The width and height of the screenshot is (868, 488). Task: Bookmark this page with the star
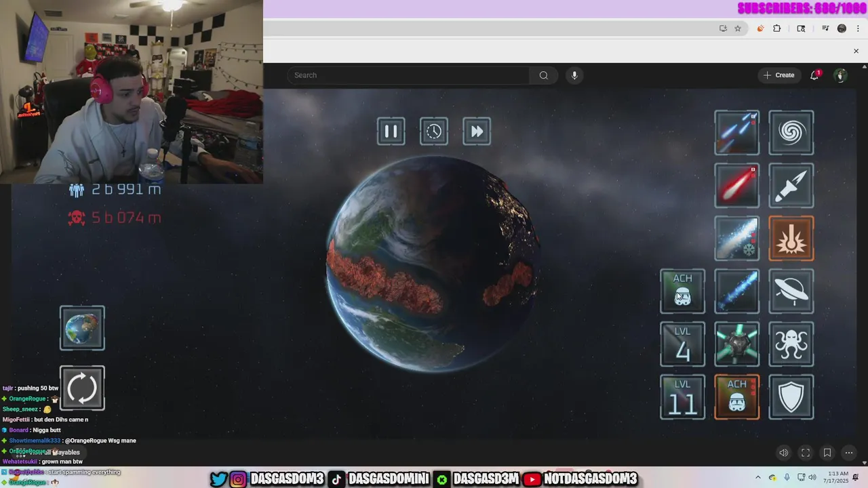coord(738,28)
